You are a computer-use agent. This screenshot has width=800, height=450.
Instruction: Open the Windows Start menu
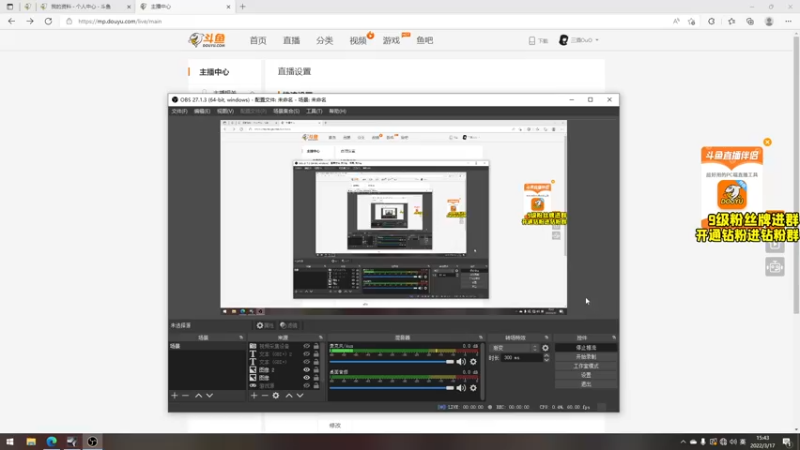10,441
